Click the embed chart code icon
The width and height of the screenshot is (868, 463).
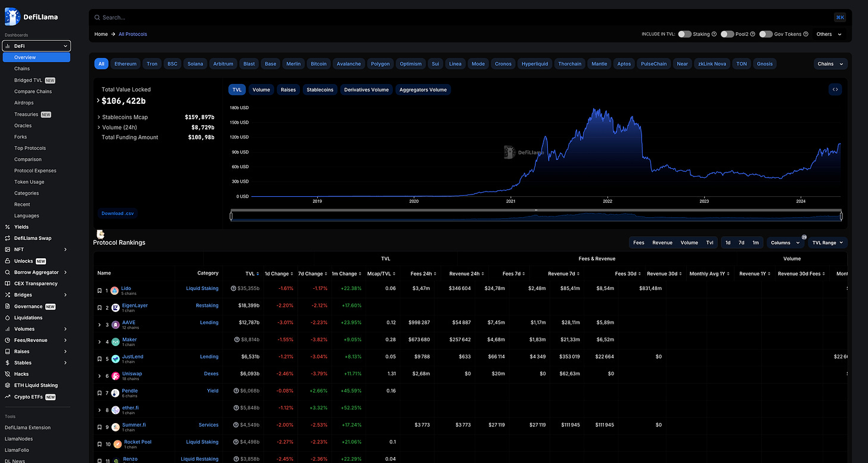pyautogui.click(x=835, y=89)
